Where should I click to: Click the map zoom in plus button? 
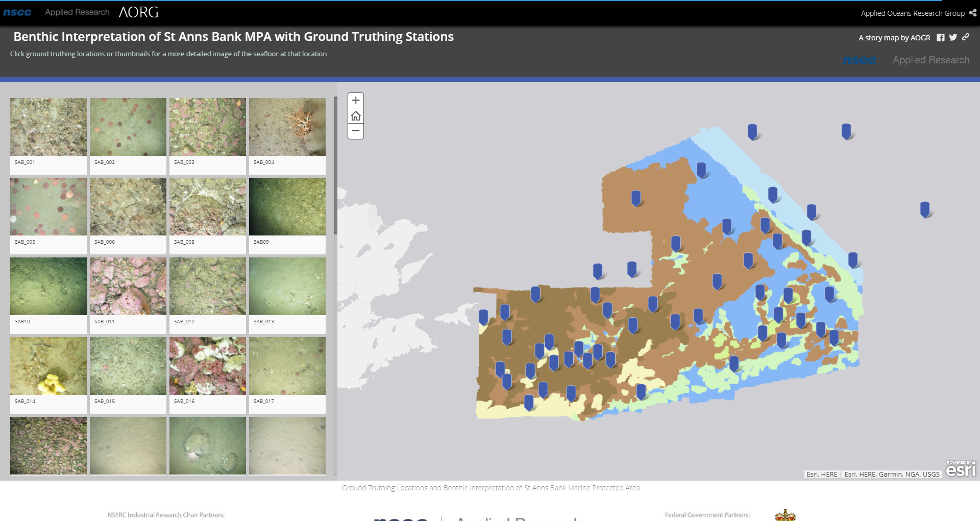pos(356,101)
